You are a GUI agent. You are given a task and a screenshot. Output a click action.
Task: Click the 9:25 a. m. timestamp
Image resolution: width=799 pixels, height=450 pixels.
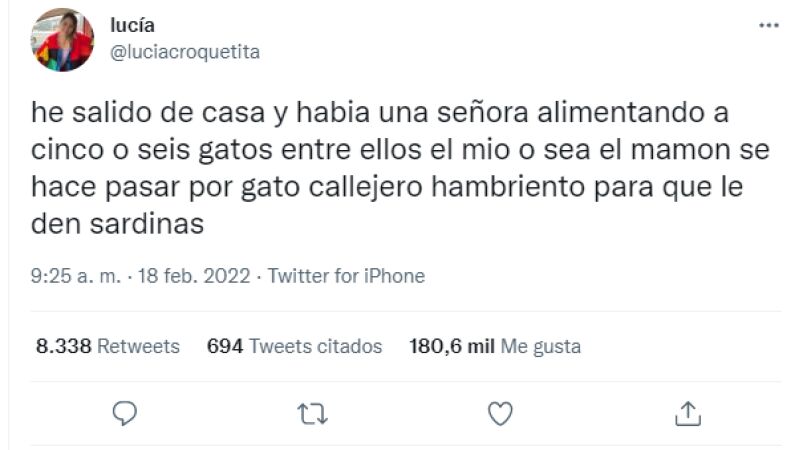[76, 276]
